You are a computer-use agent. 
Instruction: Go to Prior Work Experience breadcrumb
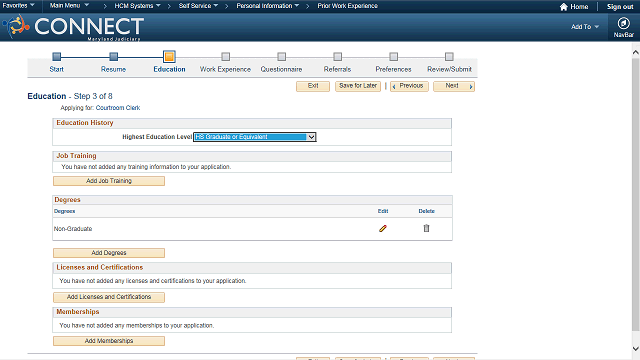pyautogui.click(x=347, y=6)
